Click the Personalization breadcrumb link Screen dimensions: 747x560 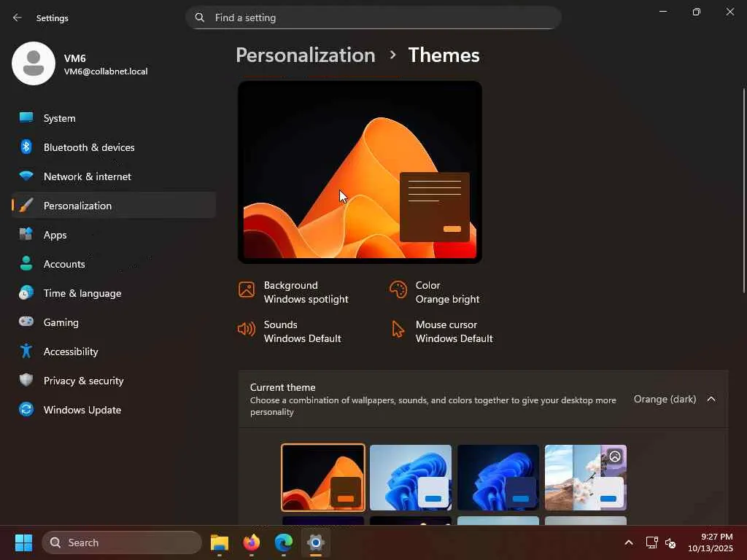point(306,55)
